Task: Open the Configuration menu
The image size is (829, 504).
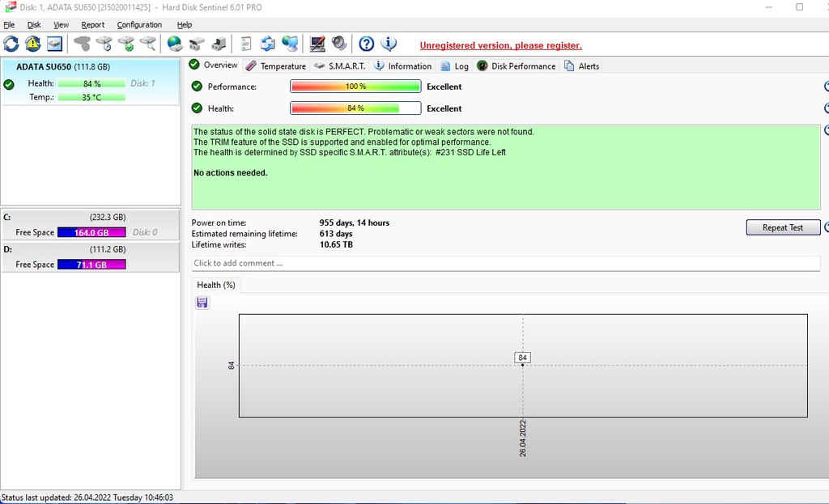Action: click(139, 25)
